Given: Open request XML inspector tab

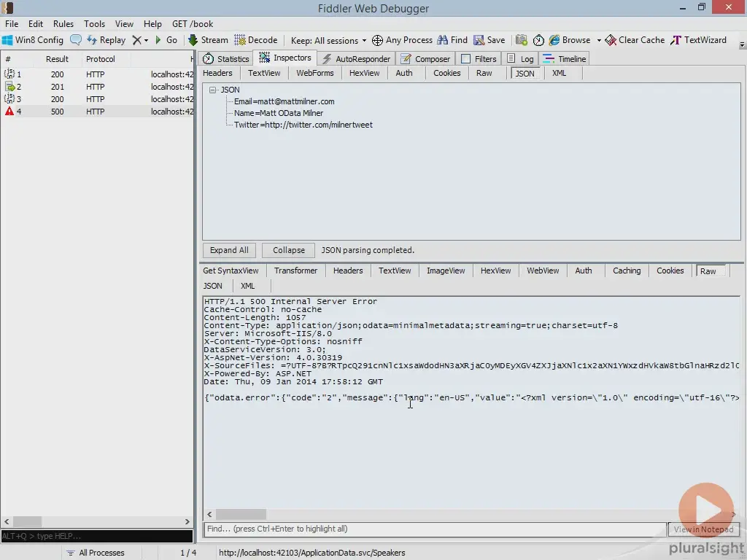Looking at the screenshot, I should [x=559, y=73].
